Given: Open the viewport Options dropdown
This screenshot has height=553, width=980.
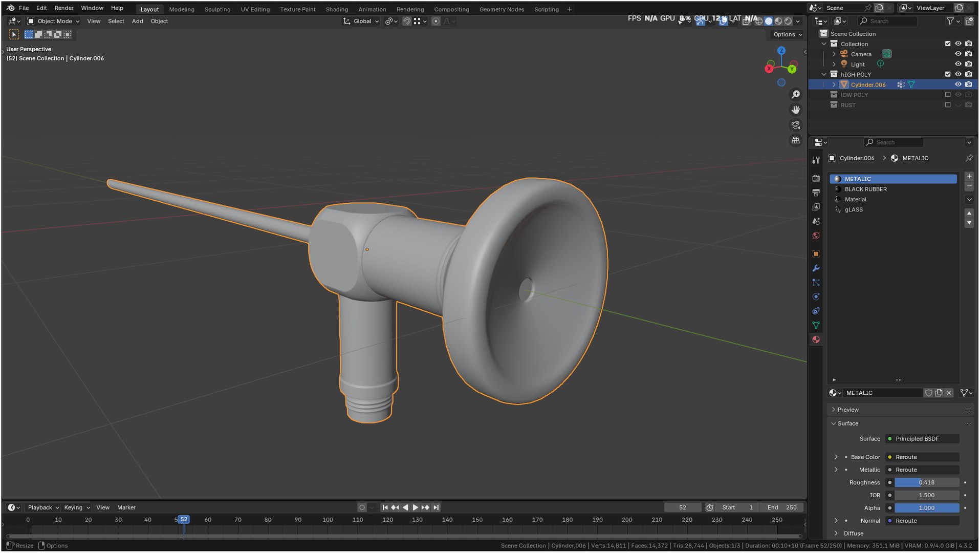Looking at the screenshot, I should (787, 34).
